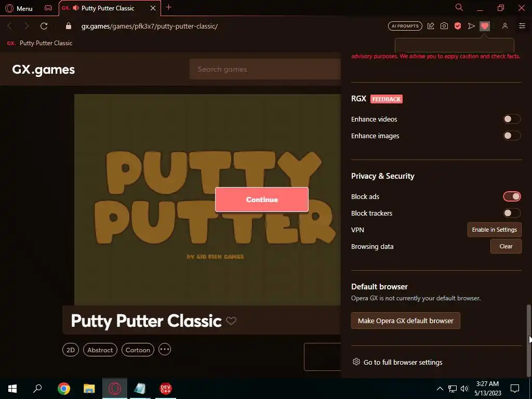532x399 pixels.
Task: Click Opera GX taskbar icon
Action: coord(115,389)
